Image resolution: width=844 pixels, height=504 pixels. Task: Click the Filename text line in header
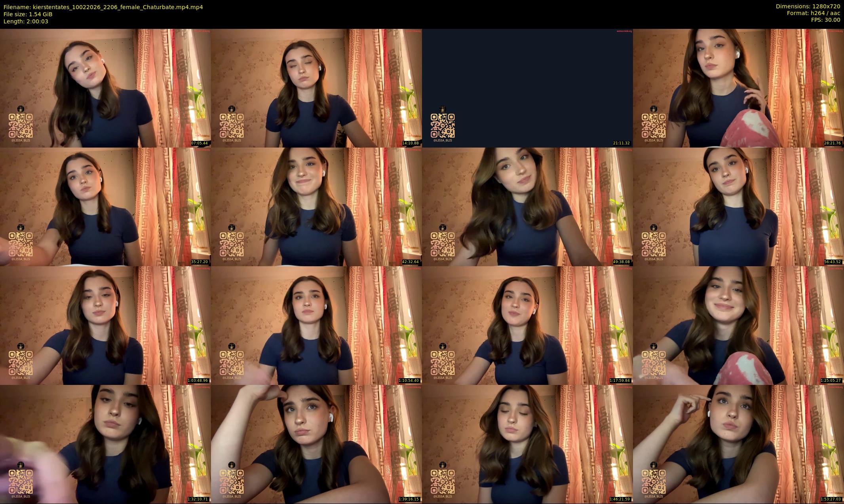coord(103,7)
